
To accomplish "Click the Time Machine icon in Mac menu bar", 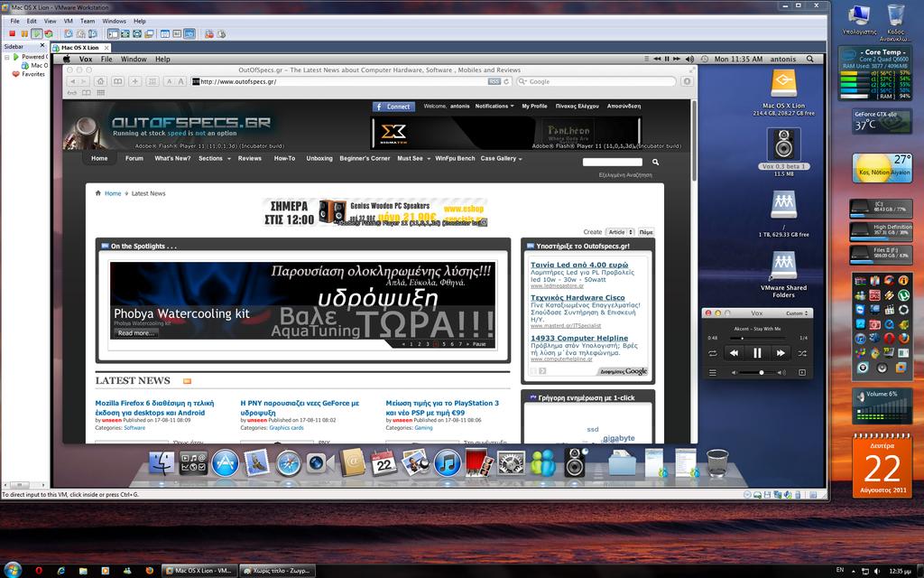I will tap(704, 59).
